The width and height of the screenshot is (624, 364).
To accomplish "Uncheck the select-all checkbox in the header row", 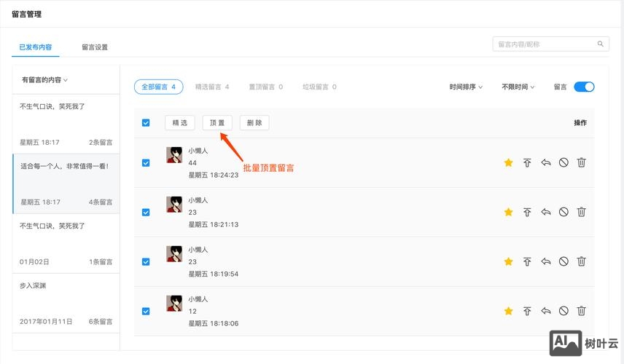I will (x=146, y=123).
